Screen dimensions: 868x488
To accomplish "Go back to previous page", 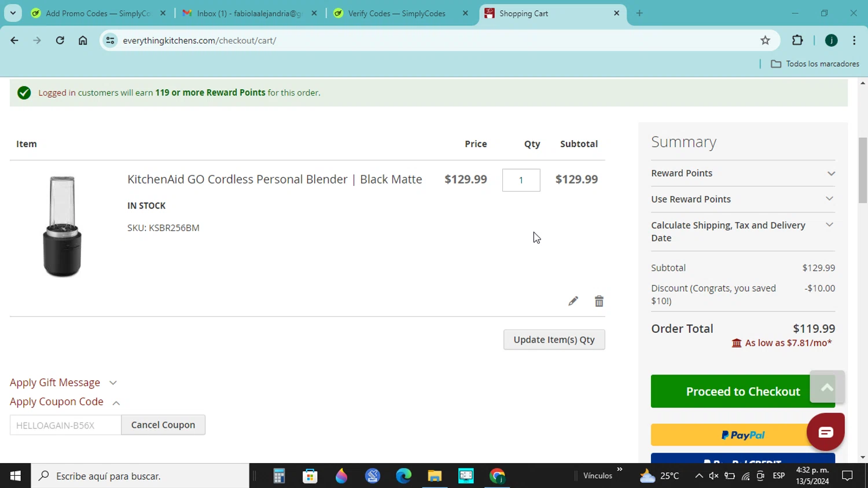I will click(x=14, y=41).
